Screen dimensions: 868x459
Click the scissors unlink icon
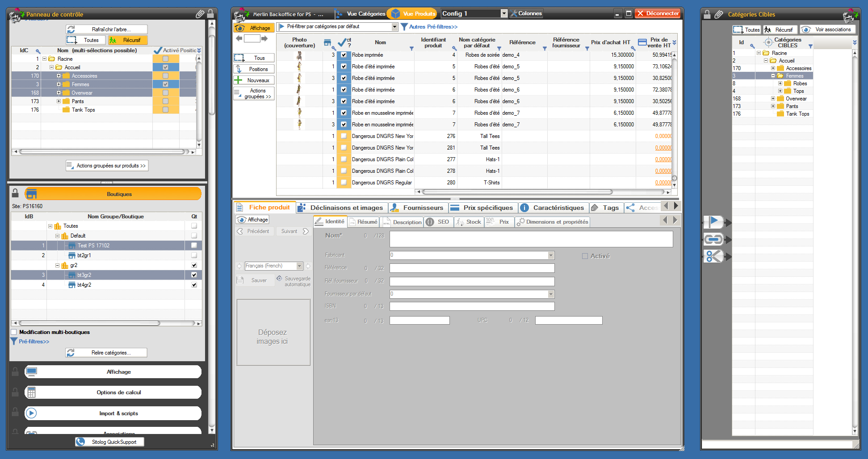click(713, 256)
